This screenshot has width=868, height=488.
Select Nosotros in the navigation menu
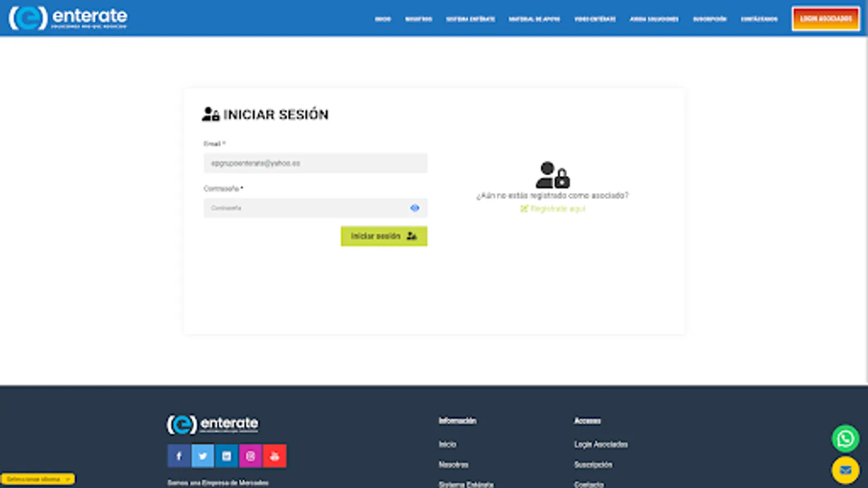pyautogui.click(x=419, y=19)
